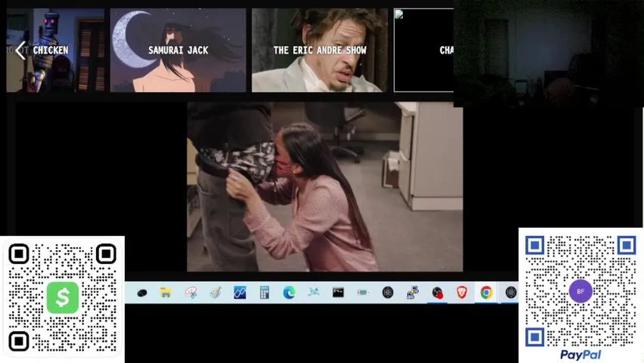Screen dimensions: 644x363
Task: Click the black oval taskbar icon
Action: [142, 293]
